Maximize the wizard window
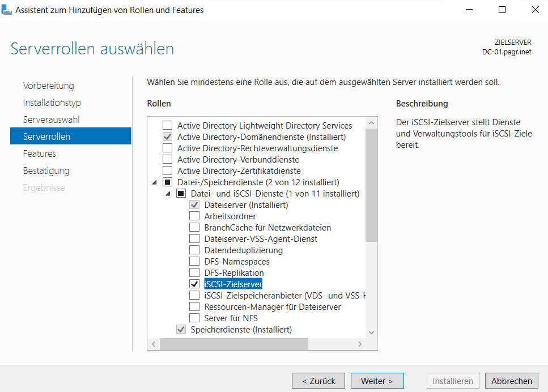This screenshot has height=392, width=548. (x=502, y=10)
